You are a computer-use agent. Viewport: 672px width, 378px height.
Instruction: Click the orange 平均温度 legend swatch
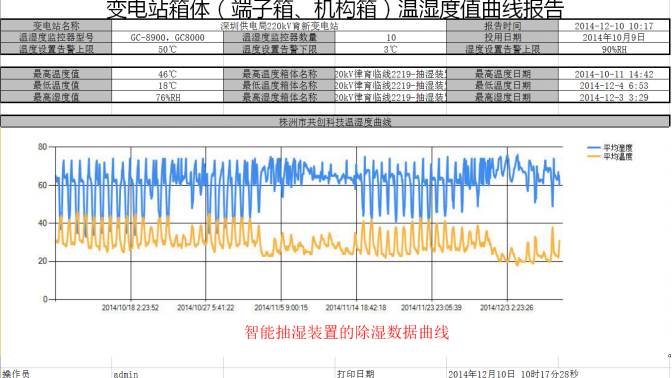click(594, 156)
